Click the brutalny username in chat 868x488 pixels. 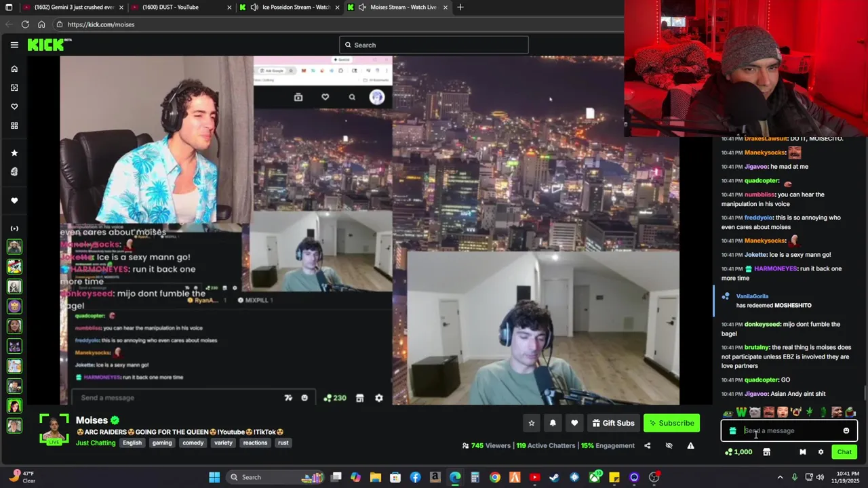[757, 347]
